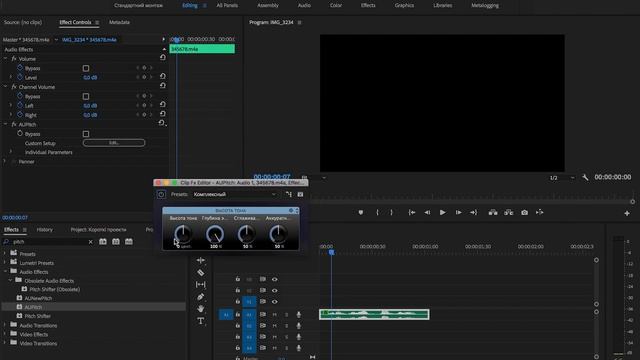The width and height of the screenshot is (640, 360).
Task: Click the Mark Out icon
Action: tap(391, 212)
